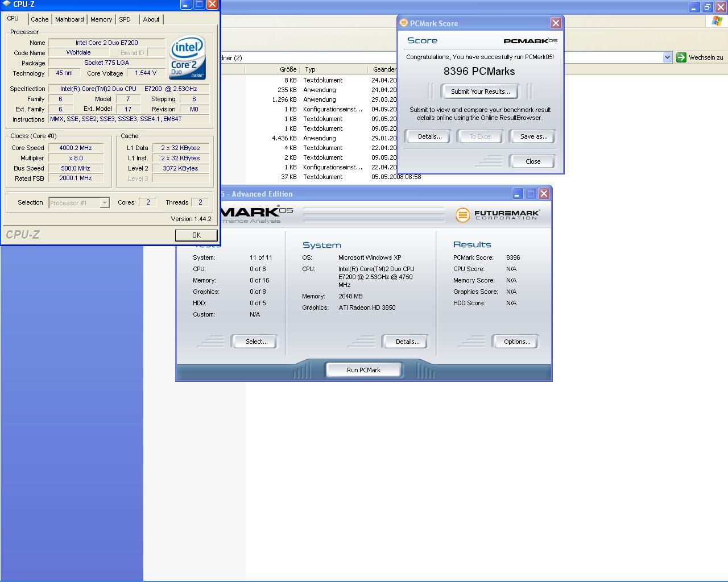Click the CPU-Z title bar icon
Screen dimensions: 728x582
(6, 4)
